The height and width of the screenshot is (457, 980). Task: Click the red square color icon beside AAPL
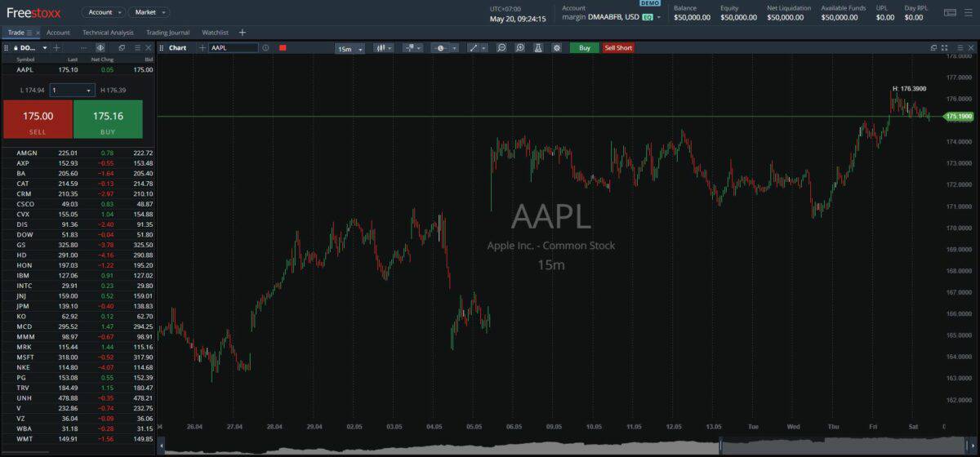point(283,48)
